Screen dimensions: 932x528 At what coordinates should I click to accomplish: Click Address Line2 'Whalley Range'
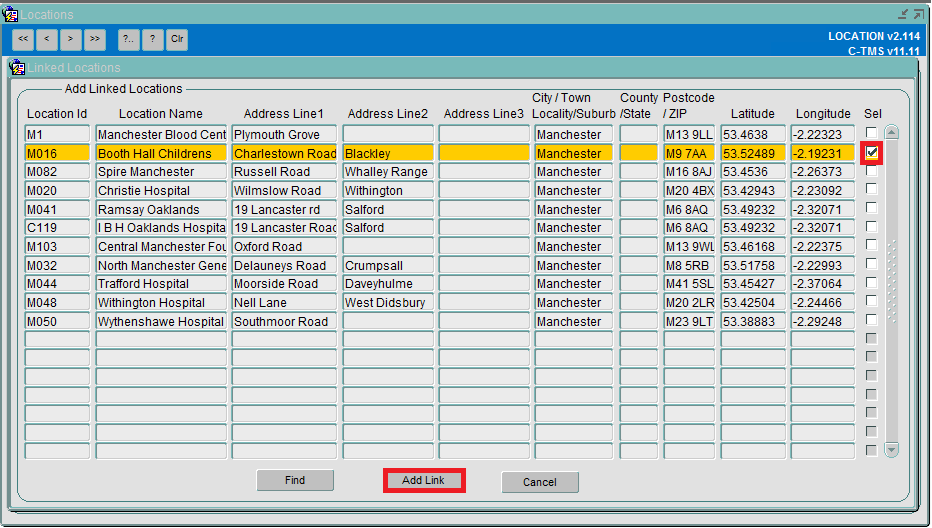388,172
